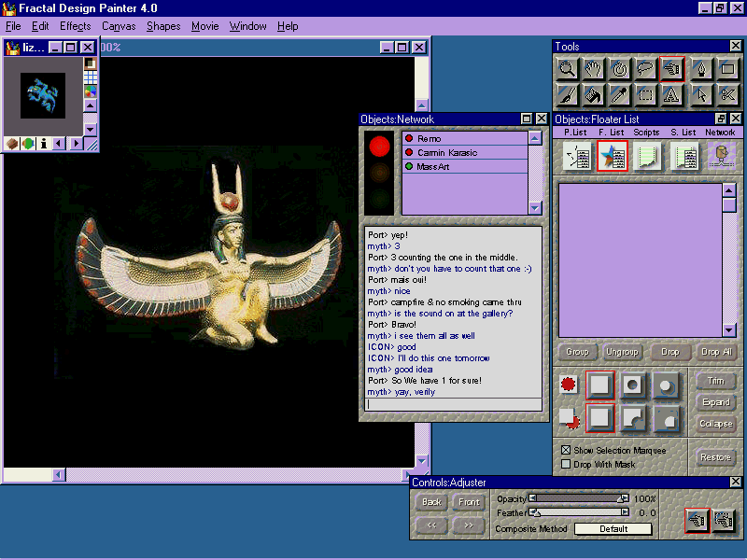Image resolution: width=747 pixels, height=560 pixels.
Task: Click the Ungroup button
Action: point(622,352)
